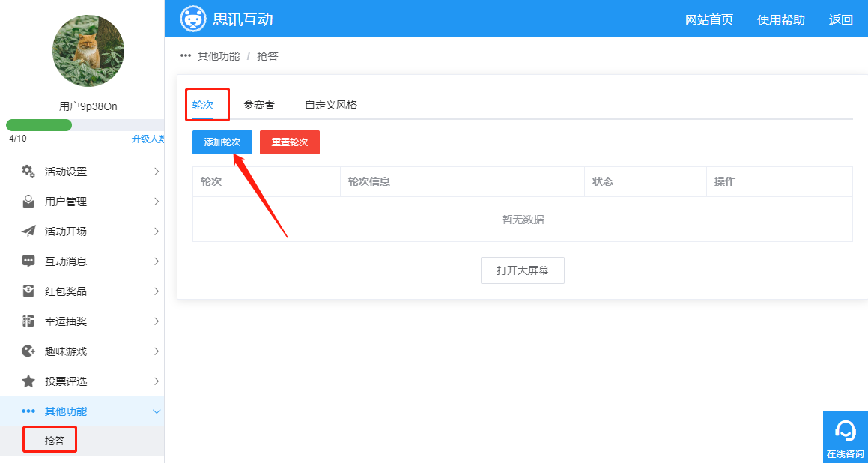Click the 投票评选 star icon
This screenshot has width=868, height=463.
28,381
